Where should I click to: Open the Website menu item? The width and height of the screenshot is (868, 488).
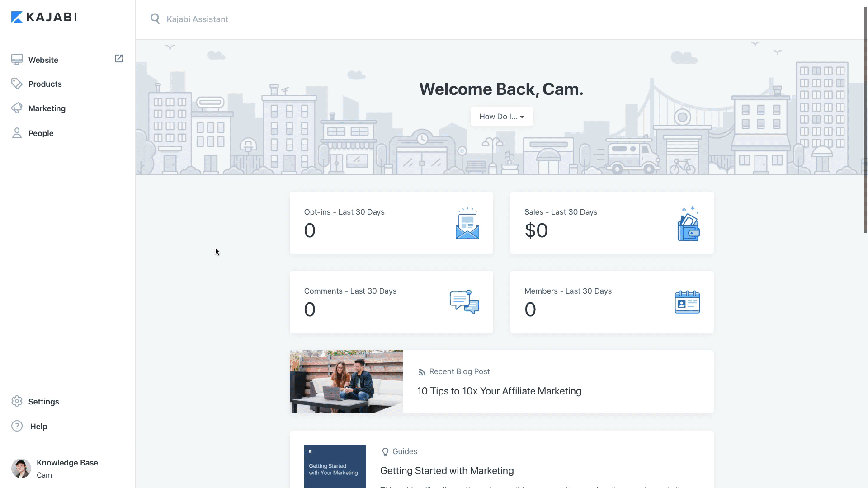[43, 60]
